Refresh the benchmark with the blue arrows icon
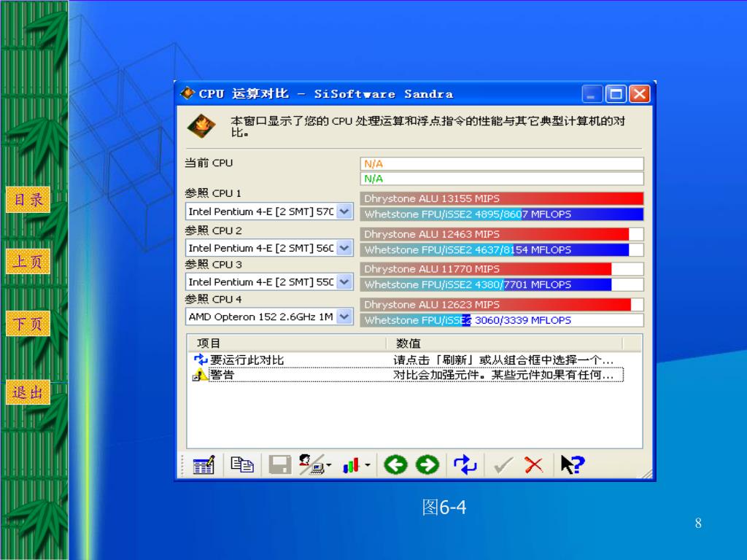The image size is (747, 560). [x=465, y=464]
